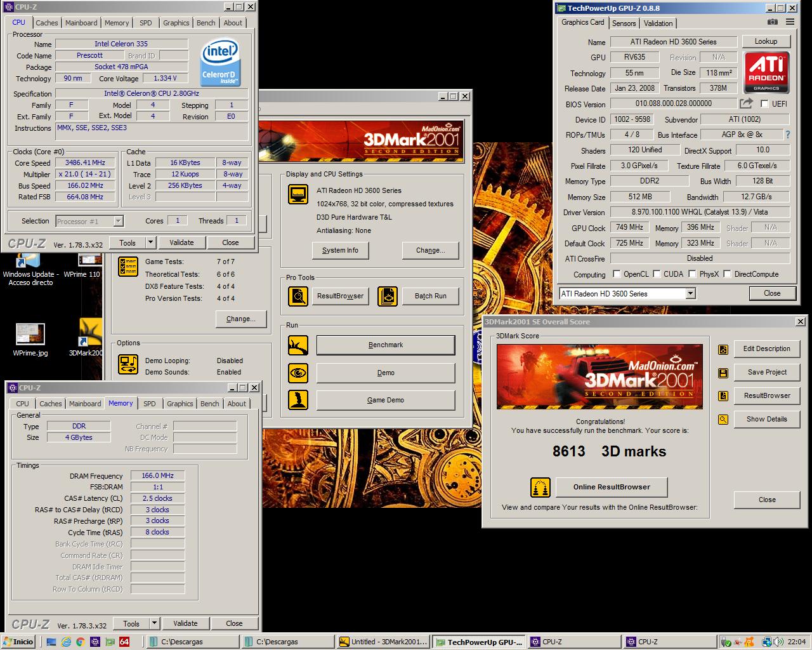Switch to SPD tab in bottom CPU-Z
Screen dimensions: 812x650
point(150,404)
